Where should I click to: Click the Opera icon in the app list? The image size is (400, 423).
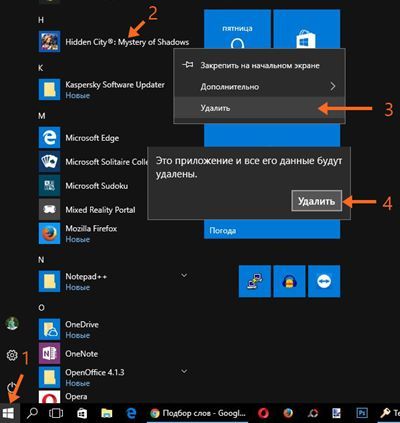point(49,397)
